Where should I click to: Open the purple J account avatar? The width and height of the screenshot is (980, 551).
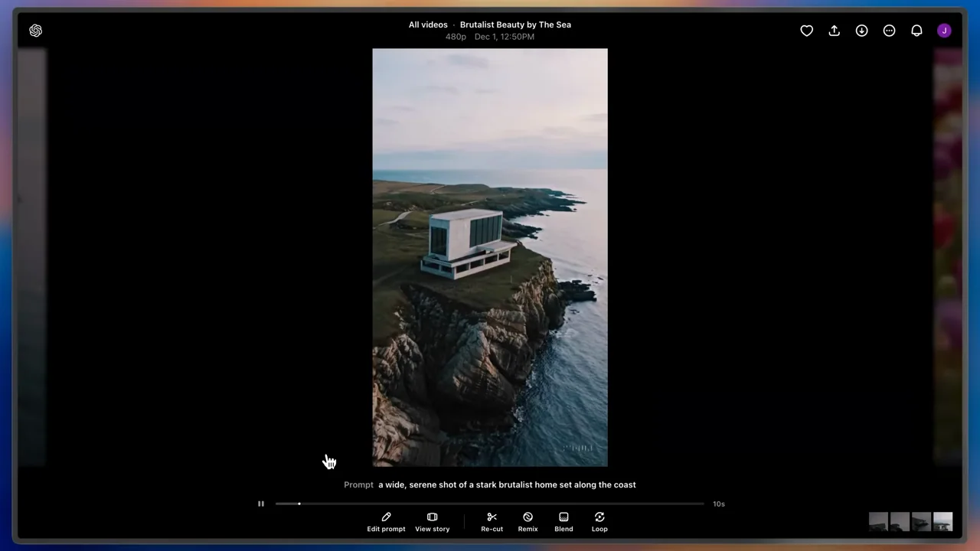pos(944,31)
